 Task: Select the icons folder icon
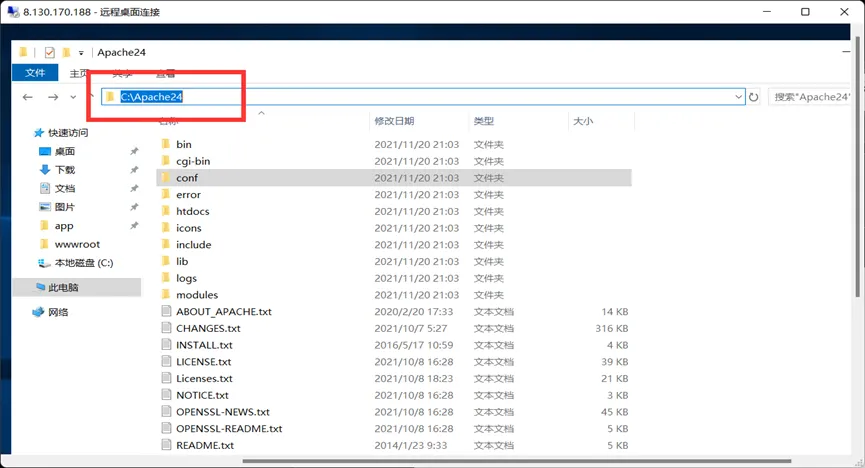coord(165,227)
